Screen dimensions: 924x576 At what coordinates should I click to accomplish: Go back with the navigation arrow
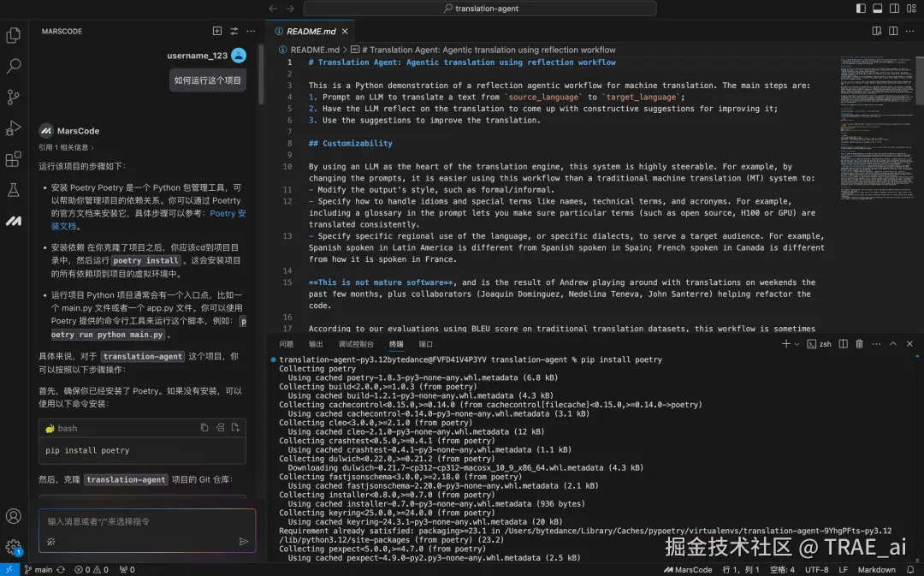(273, 9)
